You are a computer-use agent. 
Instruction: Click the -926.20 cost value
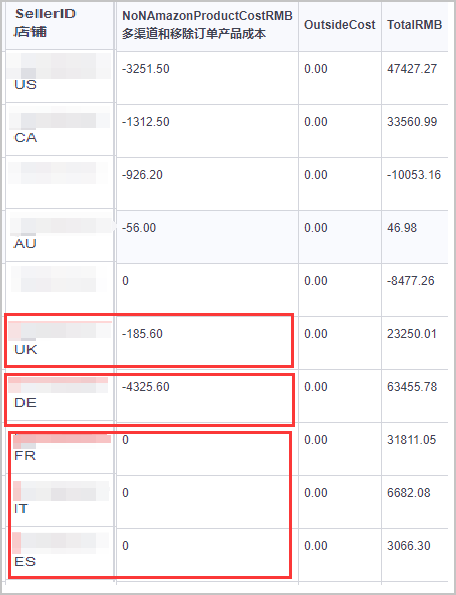(142, 175)
